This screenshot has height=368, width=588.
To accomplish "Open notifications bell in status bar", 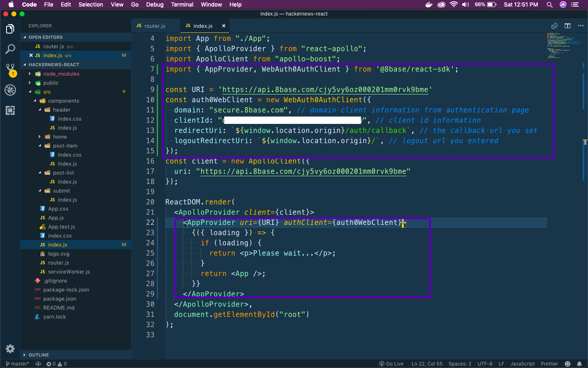I will (579, 364).
